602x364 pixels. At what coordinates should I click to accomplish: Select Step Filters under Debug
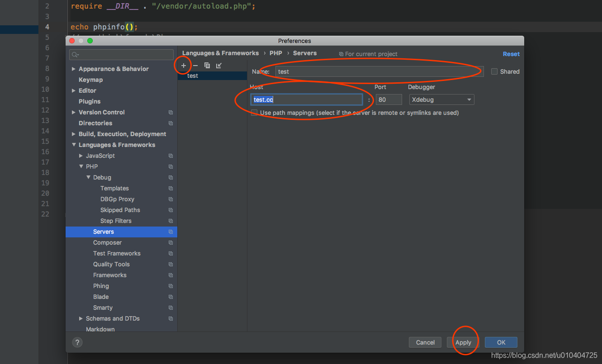pos(116,221)
